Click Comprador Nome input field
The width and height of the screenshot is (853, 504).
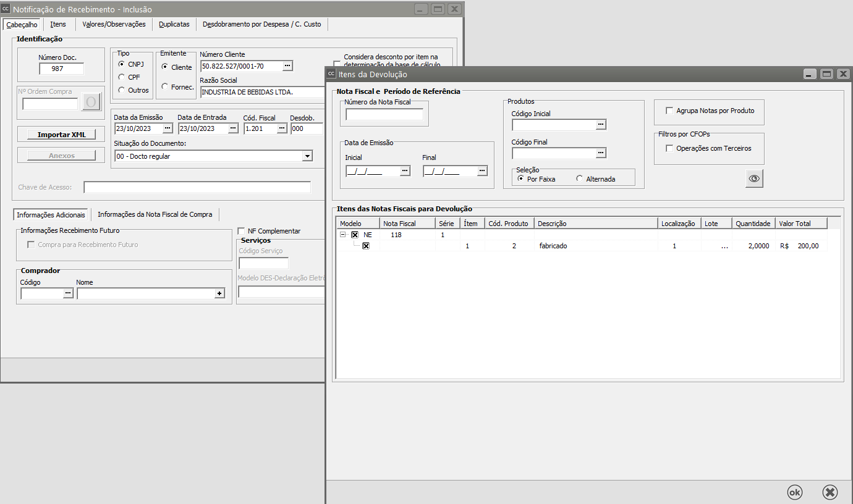[145, 294]
